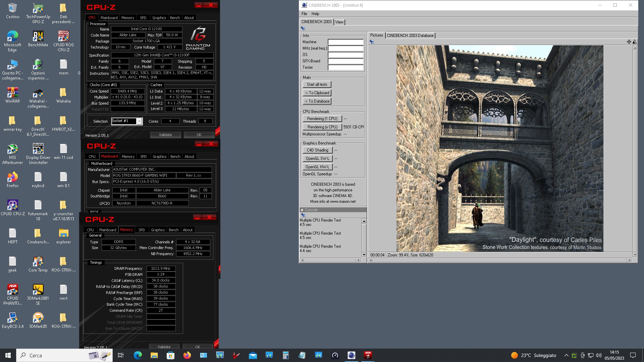Open Cinebench File menu
The height and width of the screenshot is (362, 644).
point(304,14)
